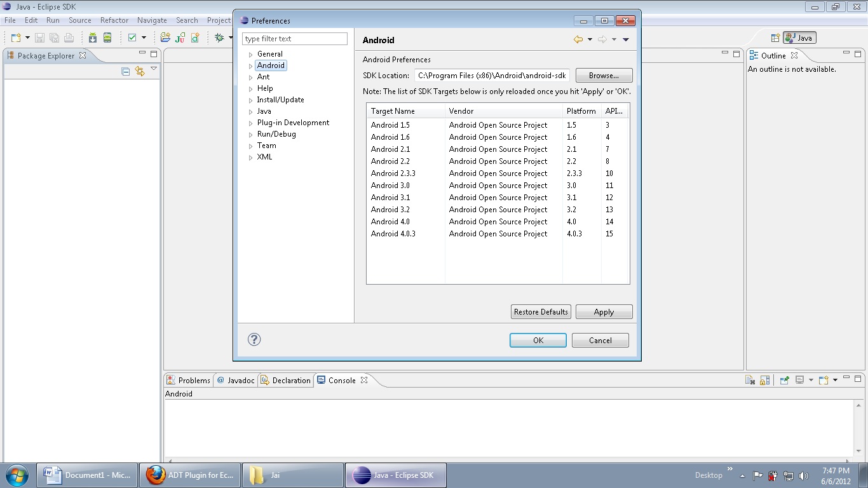Click the type filter text field

(295, 39)
